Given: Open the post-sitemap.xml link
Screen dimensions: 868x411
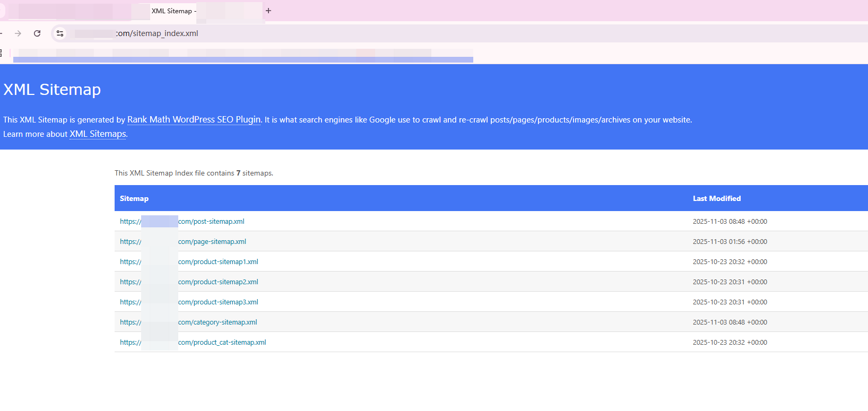Looking at the screenshot, I should pyautogui.click(x=211, y=222).
